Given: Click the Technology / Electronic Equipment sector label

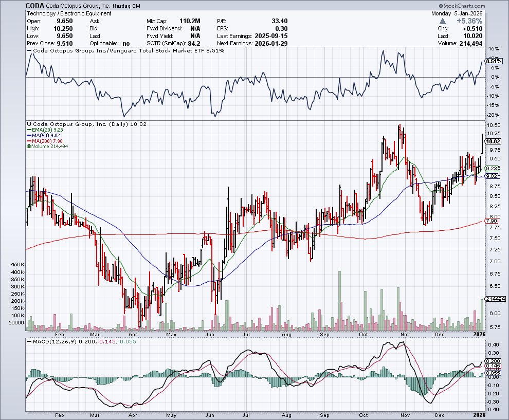Looking at the screenshot, I should pyautogui.click(x=69, y=13).
